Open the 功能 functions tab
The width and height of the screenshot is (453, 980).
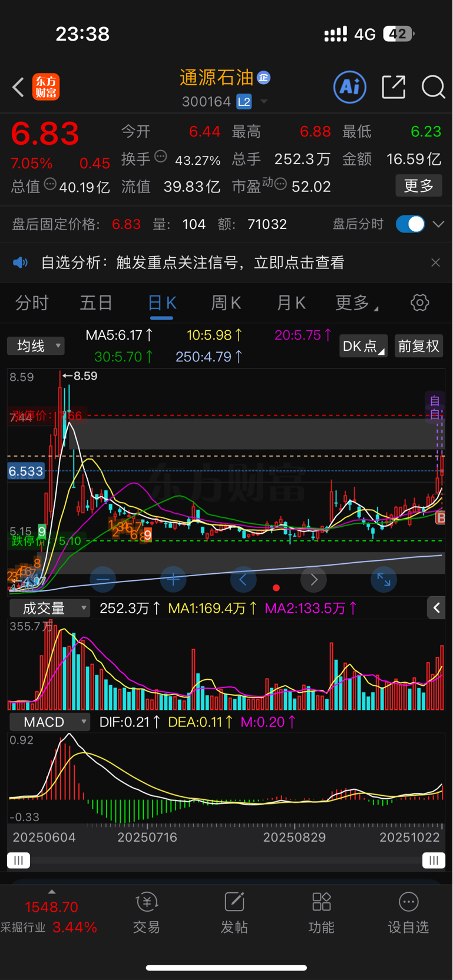click(321, 914)
